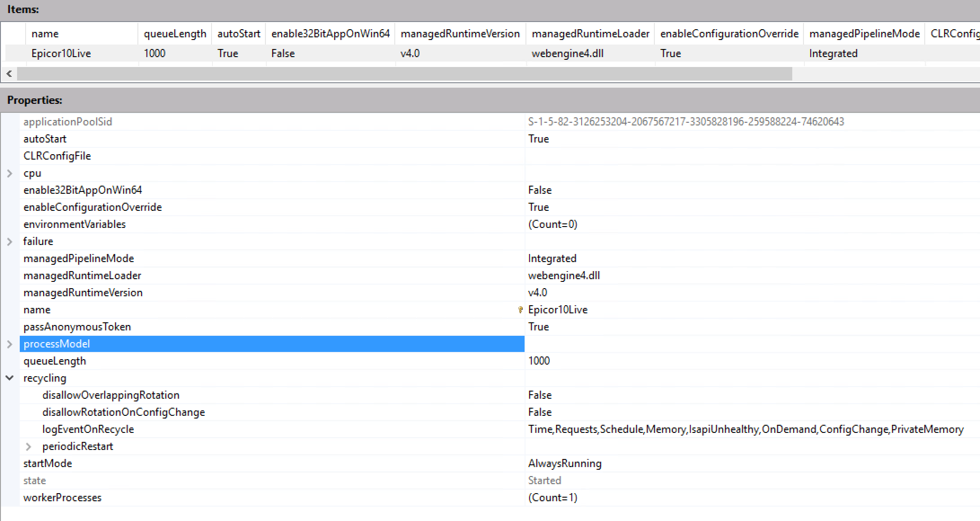The height and width of the screenshot is (521, 980).
Task: Select the recycling property label
Action: tap(45, 378)
